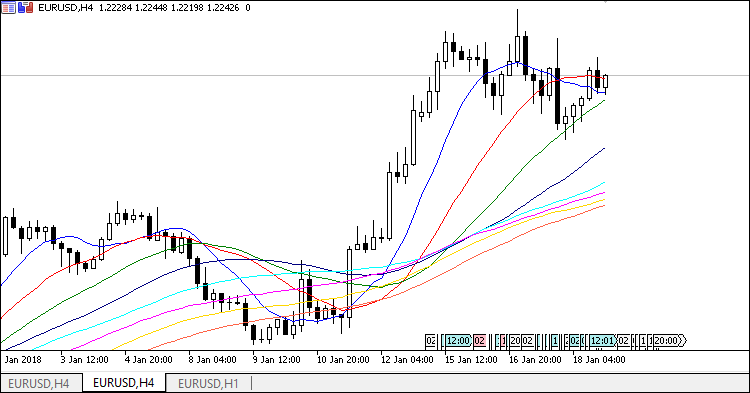Image resolution: width=750 pixels, height=393 pixels.
Task: Click the 10 Jan 20:00 time label
Action: (343, 360)
